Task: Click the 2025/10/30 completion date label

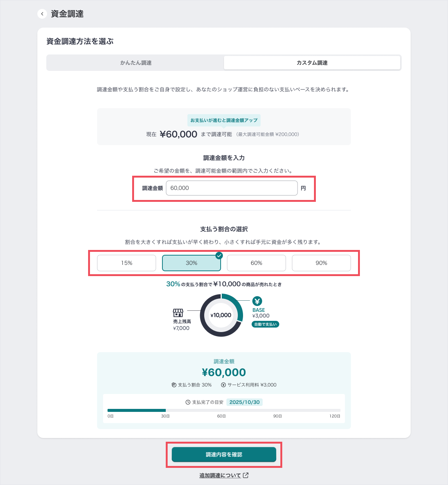Action: 245,402
